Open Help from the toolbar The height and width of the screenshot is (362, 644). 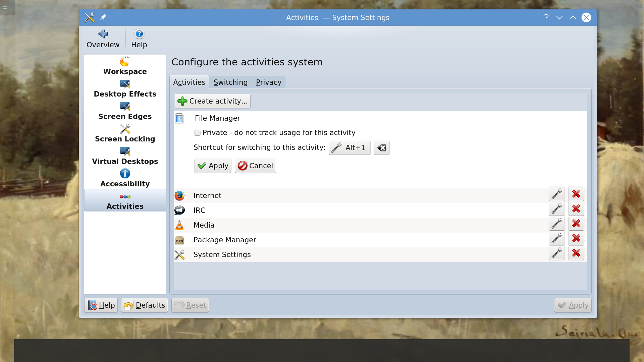(139, 39)
